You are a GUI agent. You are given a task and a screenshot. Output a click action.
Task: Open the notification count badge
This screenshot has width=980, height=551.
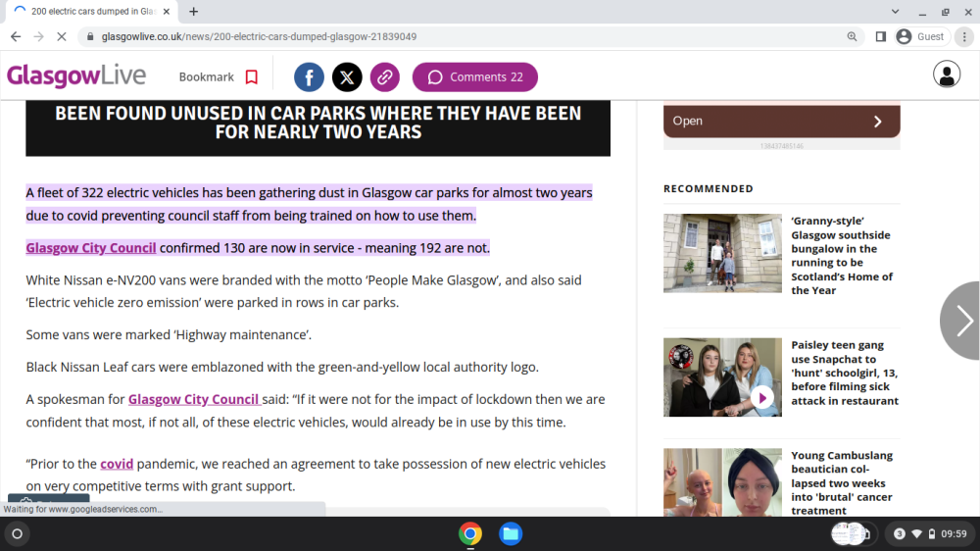900,533
